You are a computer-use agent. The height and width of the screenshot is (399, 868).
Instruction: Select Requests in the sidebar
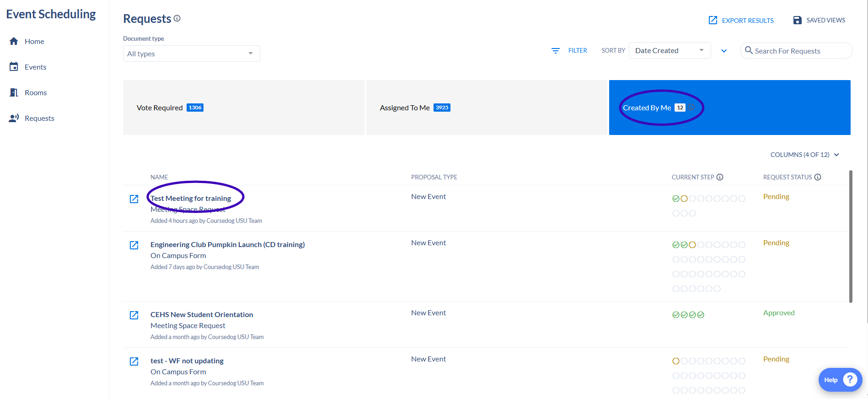pyautogui.click(x=39, y=118)
